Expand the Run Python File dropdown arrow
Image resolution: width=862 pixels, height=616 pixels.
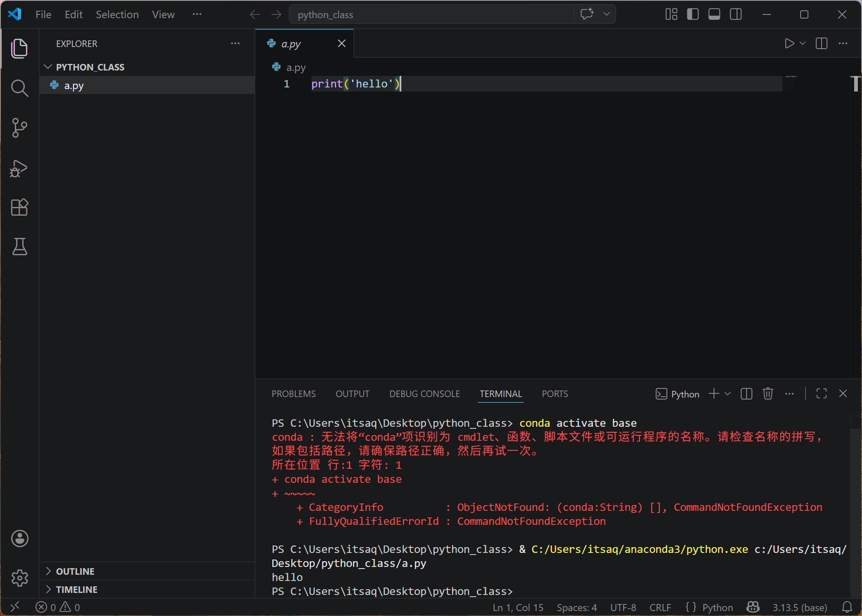803,43
